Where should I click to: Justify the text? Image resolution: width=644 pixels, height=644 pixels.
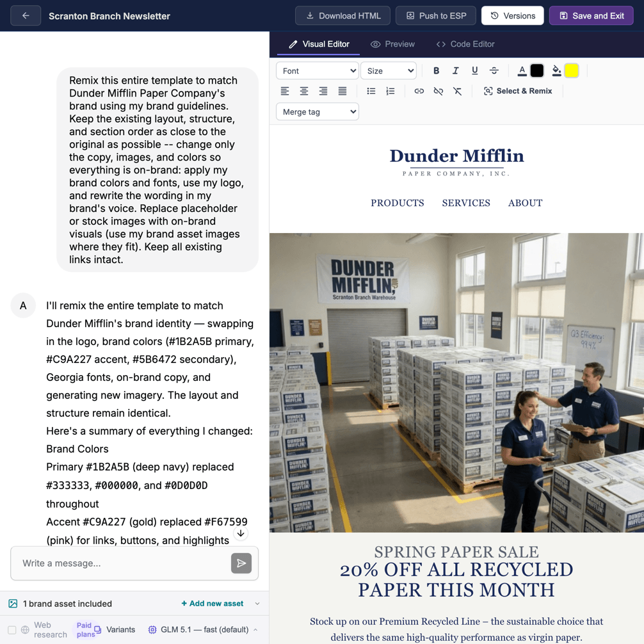(x=342, y=91)
